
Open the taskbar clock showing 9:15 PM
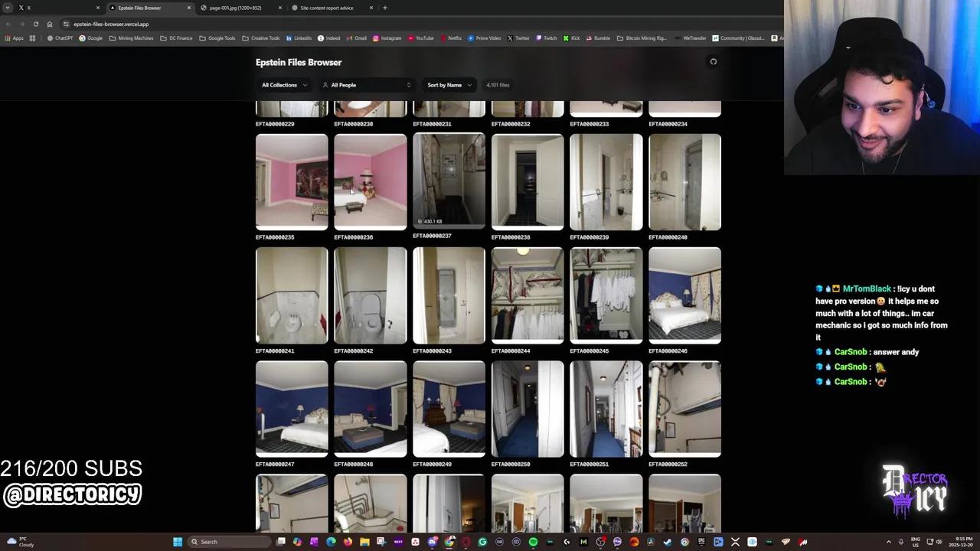(960, 542)
